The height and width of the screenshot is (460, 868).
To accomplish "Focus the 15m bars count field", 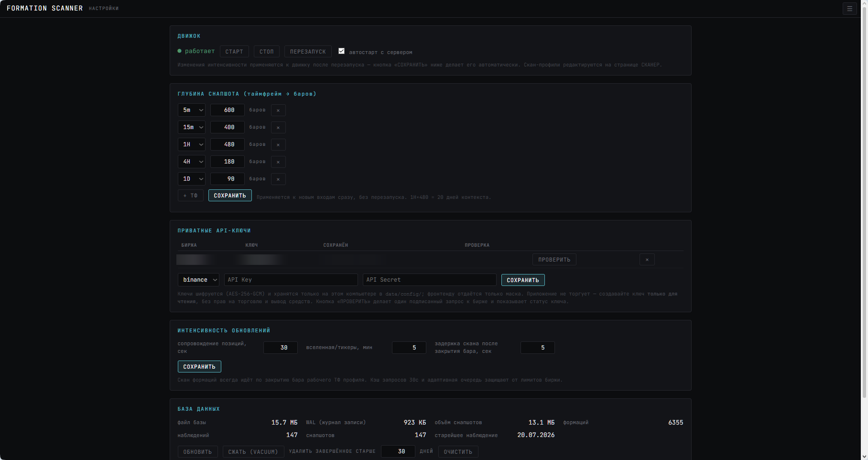I will pos(228,127).
